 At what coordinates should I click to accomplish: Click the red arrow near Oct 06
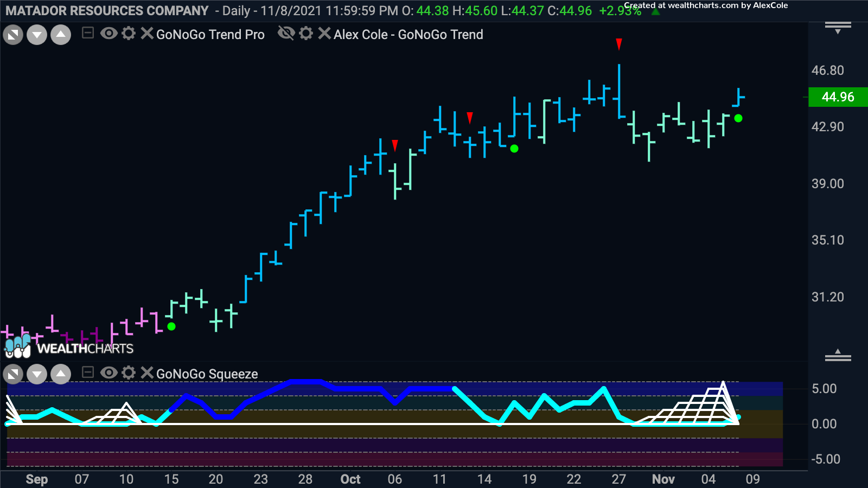[x=395, y=145]
